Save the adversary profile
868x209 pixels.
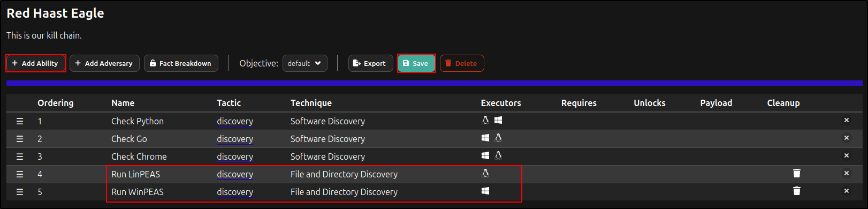(416, 63)
